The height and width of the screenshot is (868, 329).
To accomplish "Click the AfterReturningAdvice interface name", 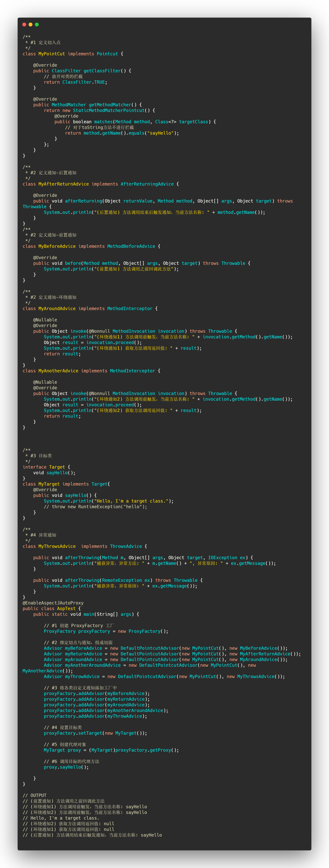I will tap(147, 184).
